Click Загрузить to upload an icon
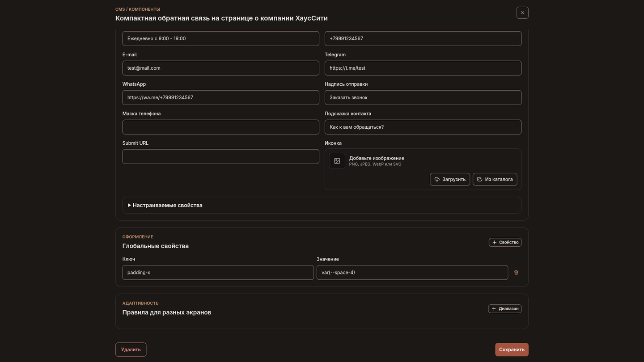Screen dimensions: 644x362 450,179
